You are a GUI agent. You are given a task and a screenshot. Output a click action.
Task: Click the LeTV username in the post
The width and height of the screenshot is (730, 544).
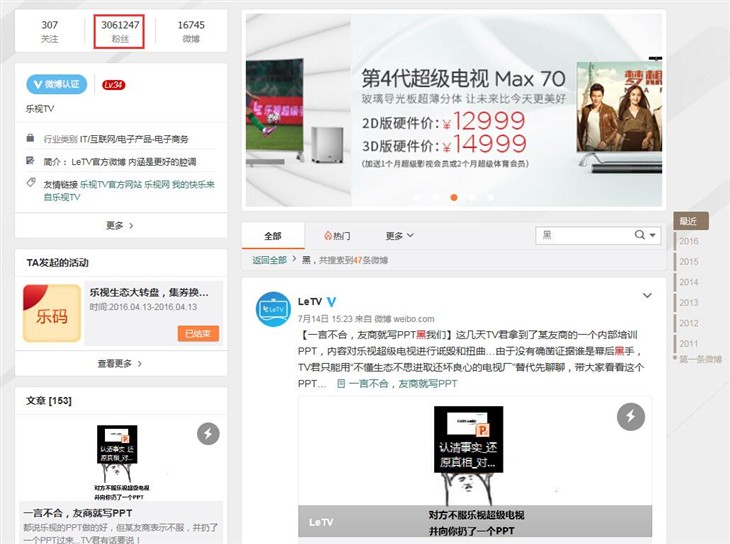310,302
